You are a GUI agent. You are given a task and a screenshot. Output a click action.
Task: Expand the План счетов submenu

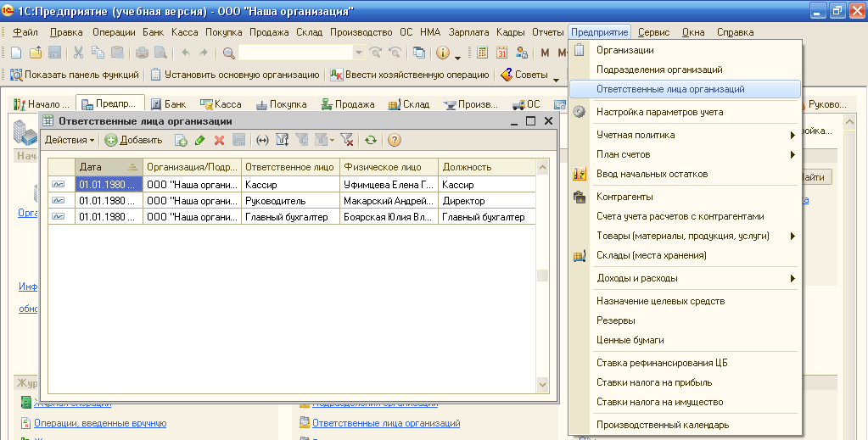pos(792,155)
